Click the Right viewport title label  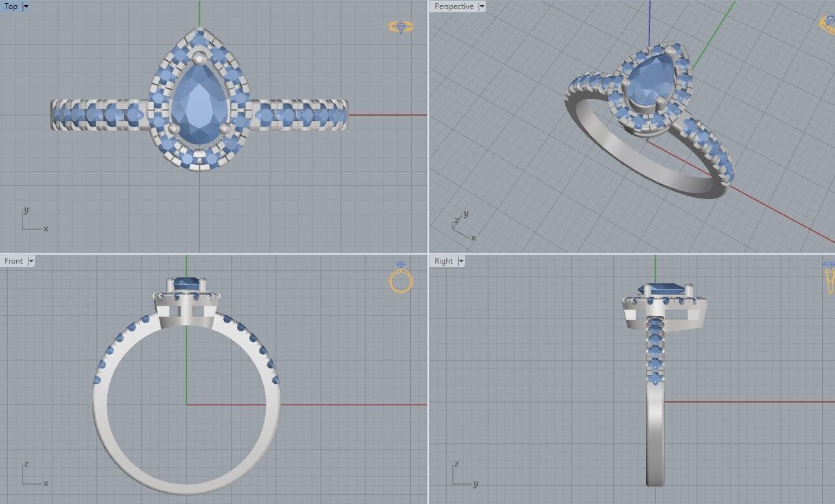pos(444,261)
